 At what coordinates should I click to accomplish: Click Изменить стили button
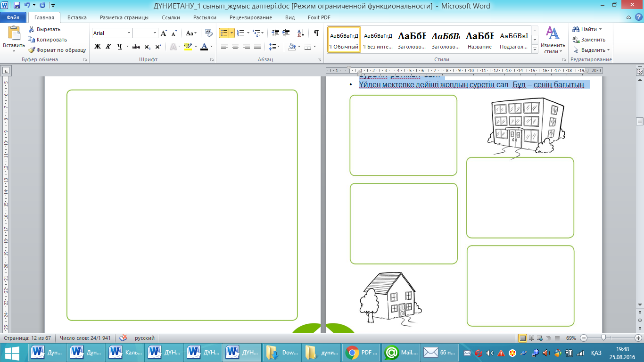(x=553, y=40)
